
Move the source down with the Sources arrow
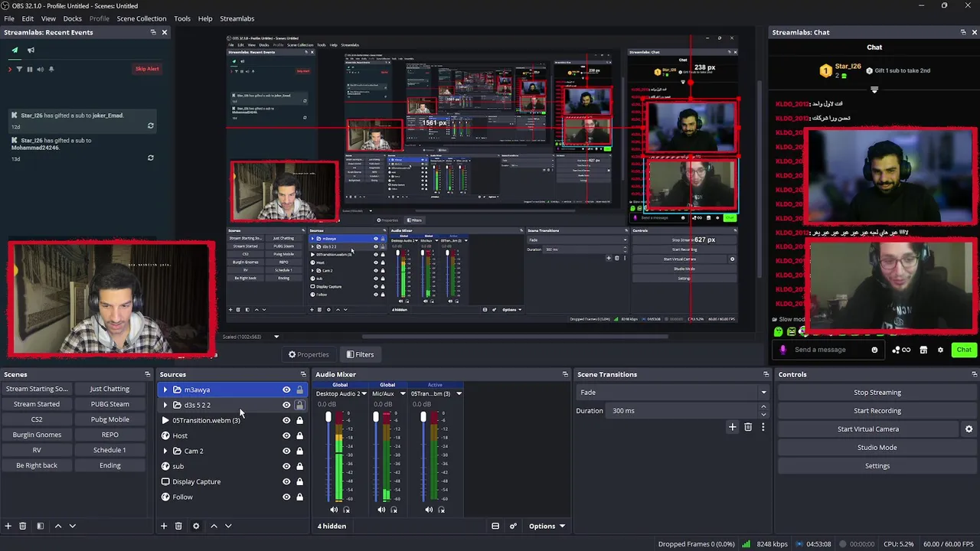click(x=228, y=526)
